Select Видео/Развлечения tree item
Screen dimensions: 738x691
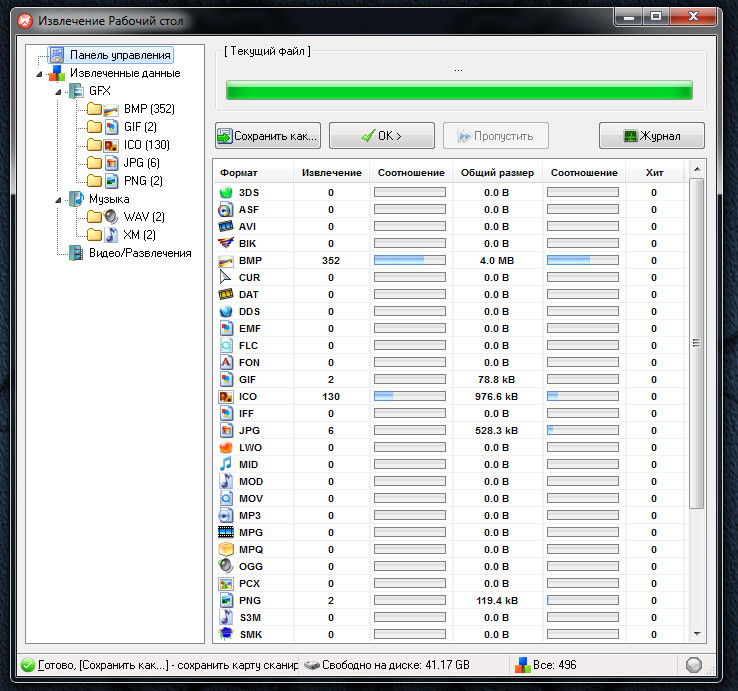click(x=139, y=253)
